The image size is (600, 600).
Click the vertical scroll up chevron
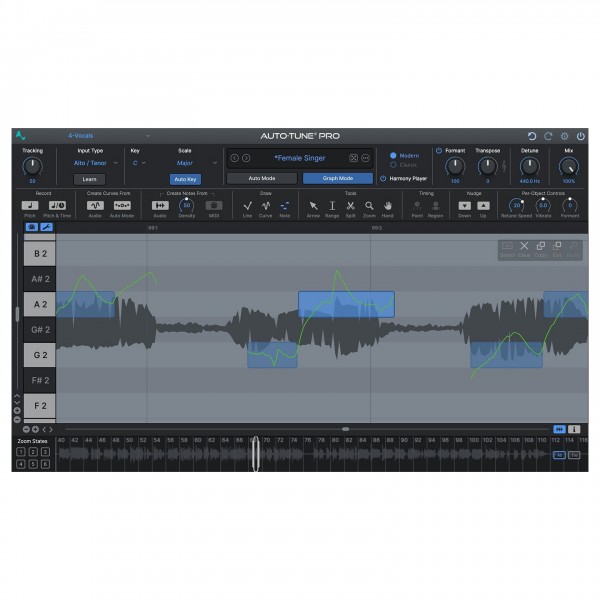point(17,396)
